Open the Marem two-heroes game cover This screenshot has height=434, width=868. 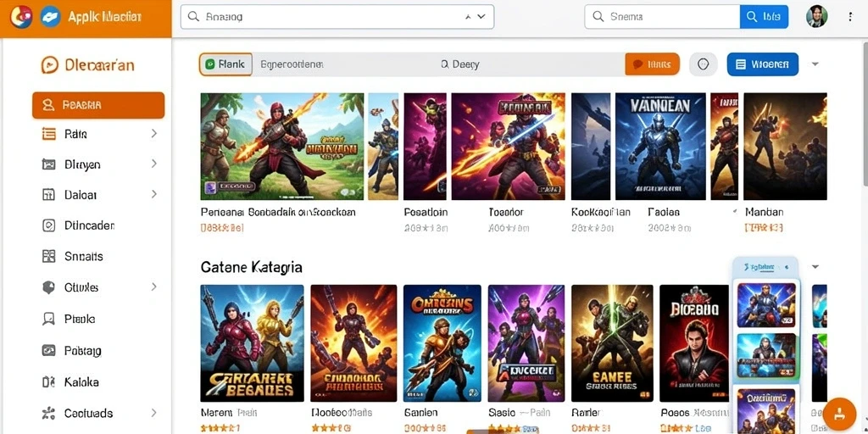(x=252, y=343)
